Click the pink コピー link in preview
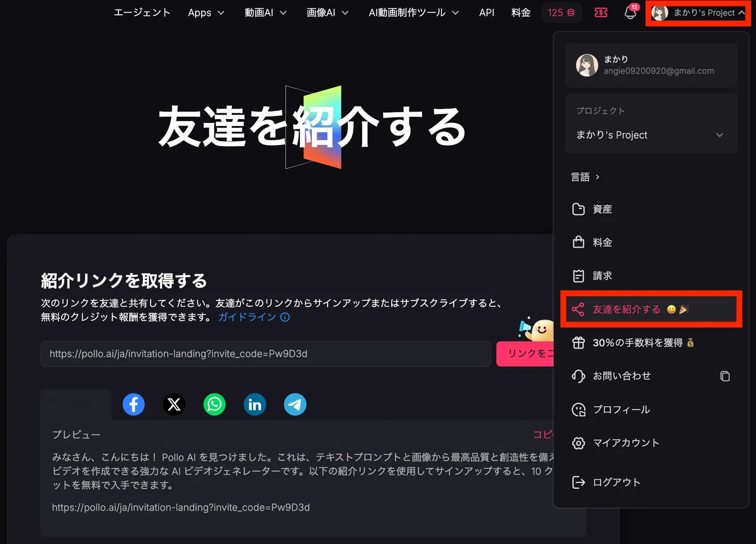756x544 pixels. tap(543, 434)
